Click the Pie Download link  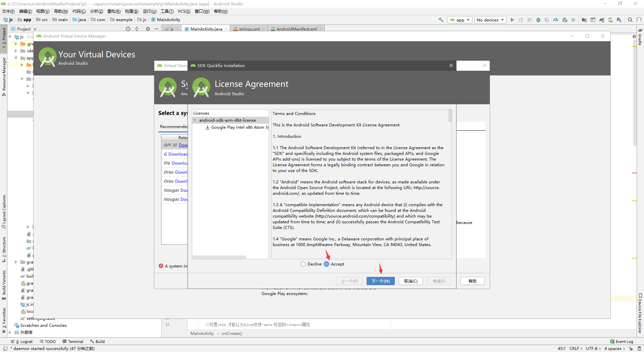coord(180,163)
